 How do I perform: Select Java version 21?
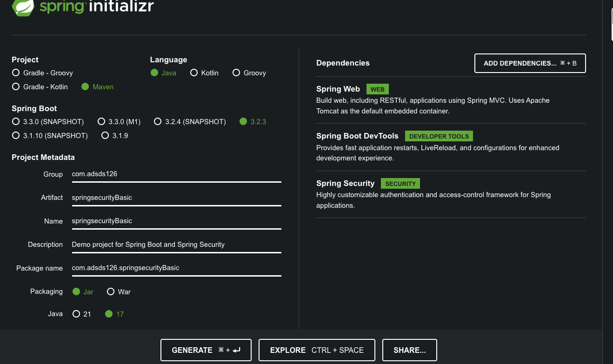coord(81,314)
